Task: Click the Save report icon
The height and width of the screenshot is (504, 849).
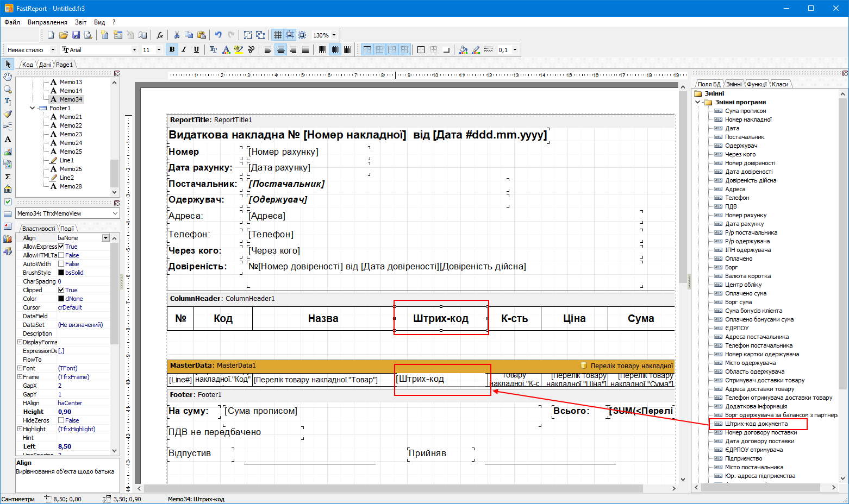Action: click(x=76, y=35)
